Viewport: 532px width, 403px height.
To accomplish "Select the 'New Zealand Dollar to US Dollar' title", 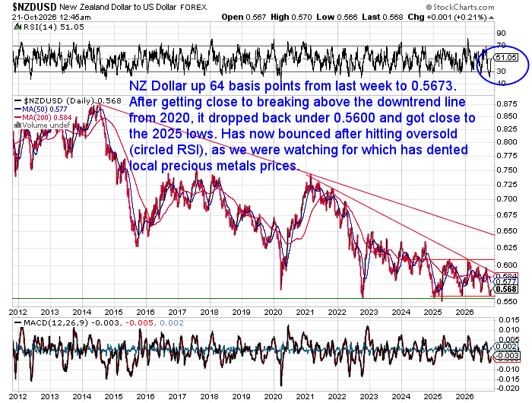I will coord(118,7).
